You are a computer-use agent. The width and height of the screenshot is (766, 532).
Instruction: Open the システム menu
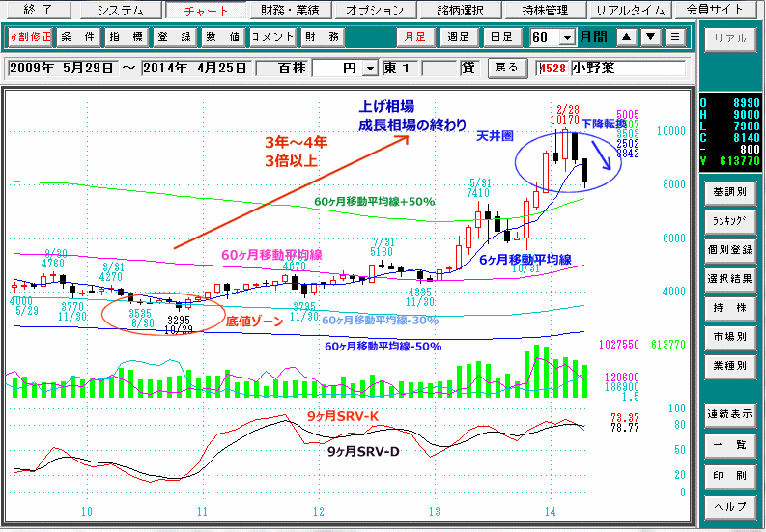tap(121, 10)
